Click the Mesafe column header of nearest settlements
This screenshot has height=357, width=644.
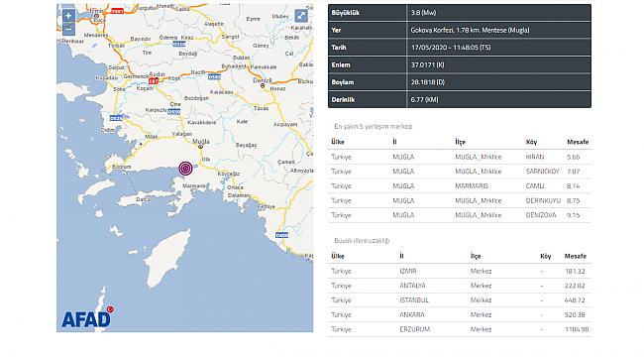[578, 142]
